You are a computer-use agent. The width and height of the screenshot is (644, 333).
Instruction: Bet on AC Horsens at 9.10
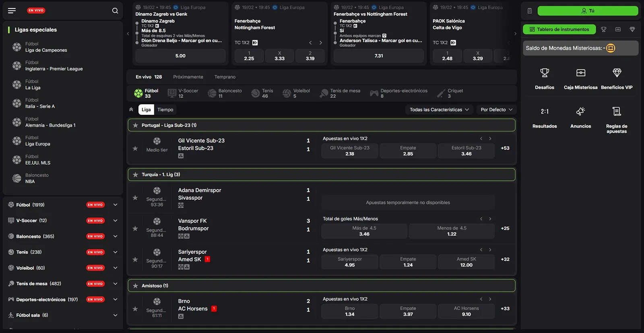point(466,311)
